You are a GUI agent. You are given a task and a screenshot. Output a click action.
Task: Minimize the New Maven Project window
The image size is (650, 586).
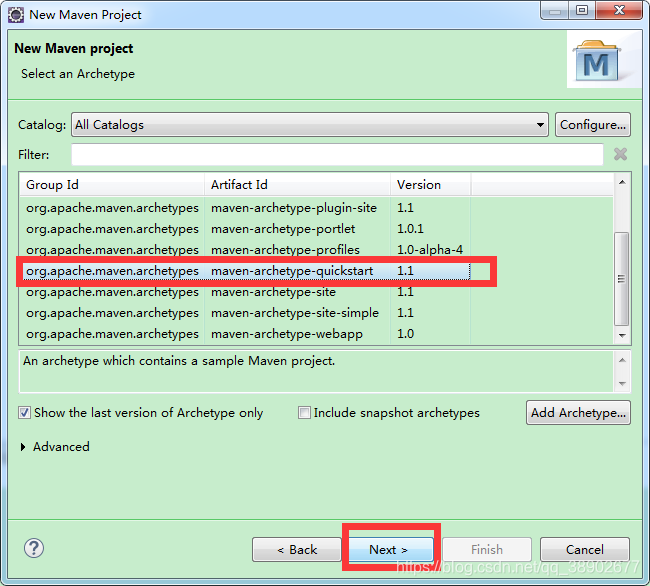[555, 11]
